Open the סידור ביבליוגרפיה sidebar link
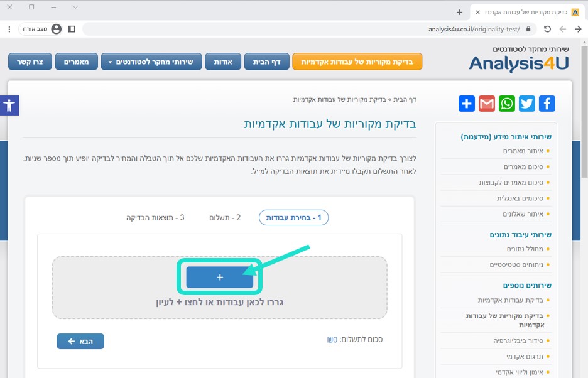 pos(518,340)
